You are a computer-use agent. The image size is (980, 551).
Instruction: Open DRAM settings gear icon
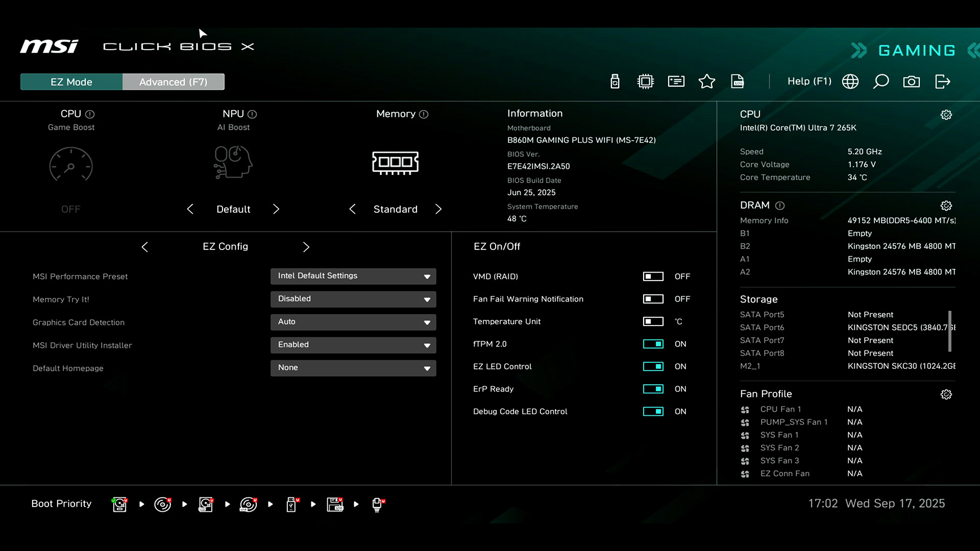coord(946,206)
